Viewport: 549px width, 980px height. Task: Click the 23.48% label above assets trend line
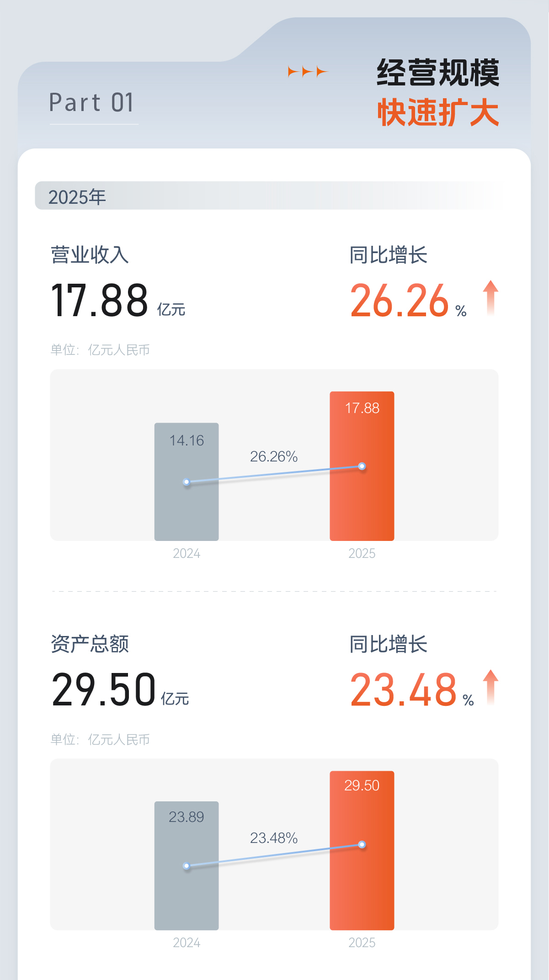[273, 838]
